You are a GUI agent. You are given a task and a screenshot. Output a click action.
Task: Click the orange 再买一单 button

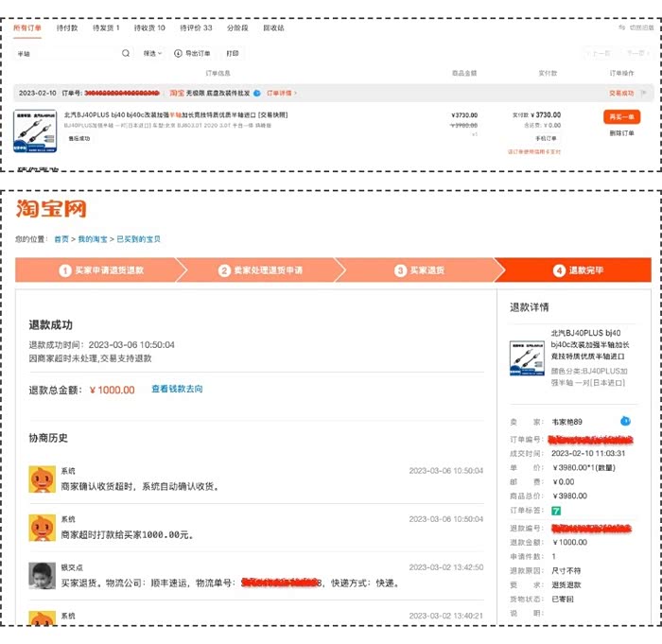[621, 116]
